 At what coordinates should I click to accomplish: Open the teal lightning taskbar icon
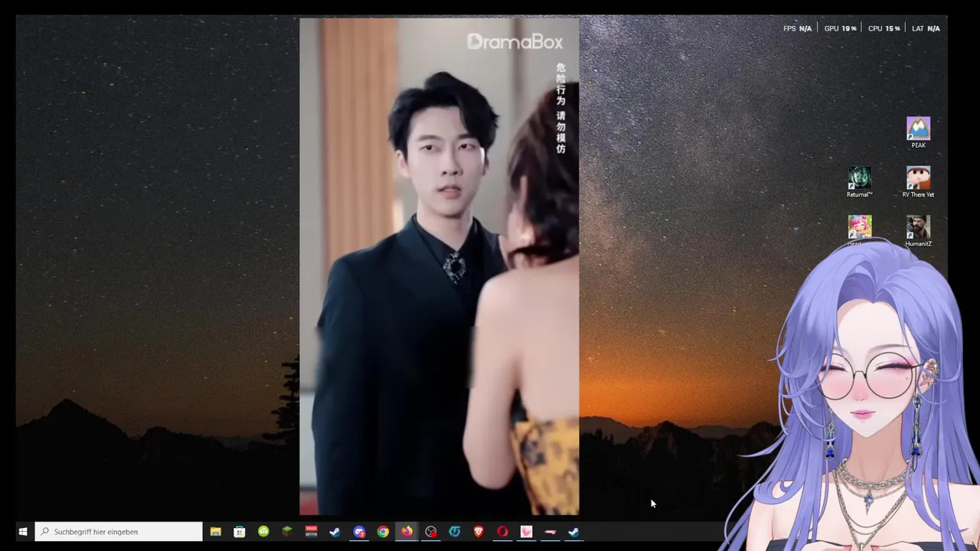455,532
